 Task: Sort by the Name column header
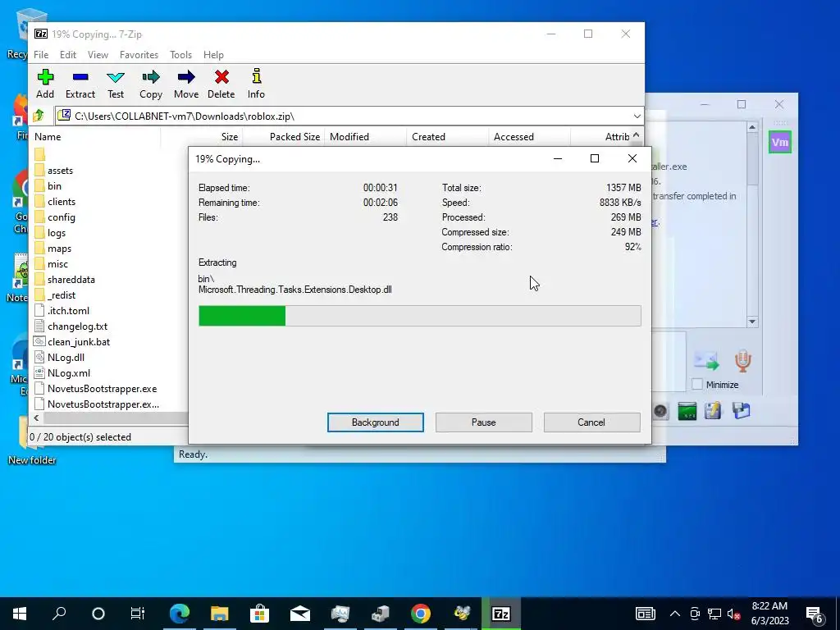(x=95, y=137)
